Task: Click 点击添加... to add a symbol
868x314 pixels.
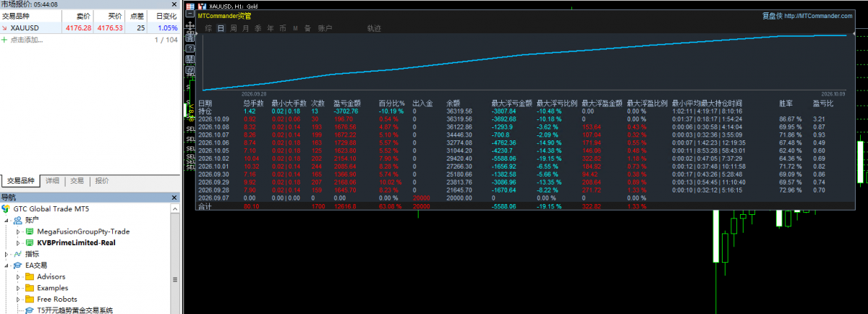Action: click(27, 40)
